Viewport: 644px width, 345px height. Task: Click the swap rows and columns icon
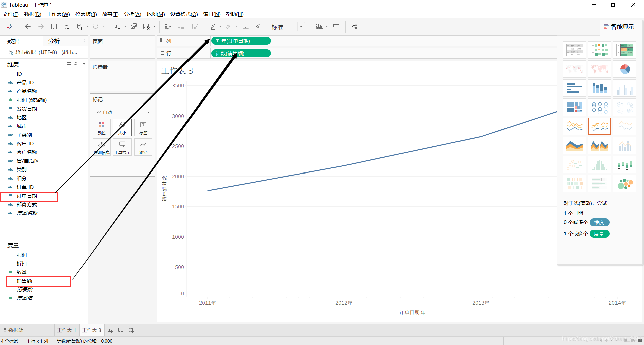[x=168, y=26]
